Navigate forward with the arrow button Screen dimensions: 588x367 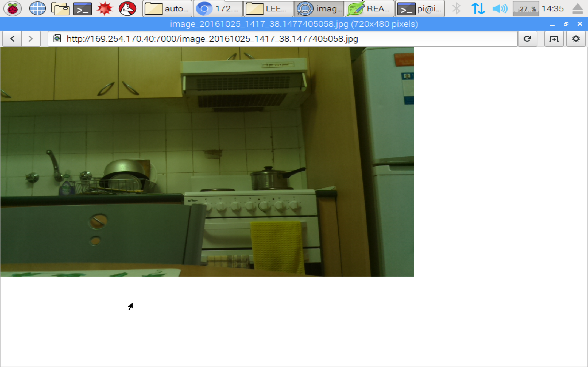(x=31, y=39)
